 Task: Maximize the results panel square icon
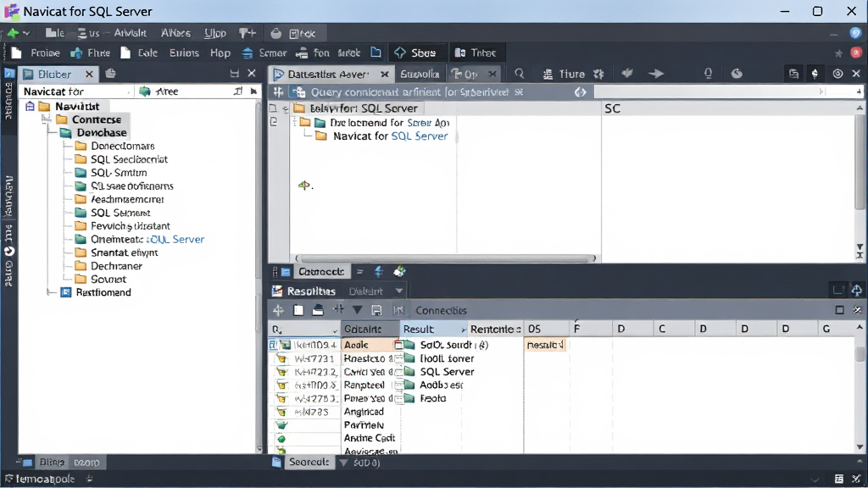(840, 310)
